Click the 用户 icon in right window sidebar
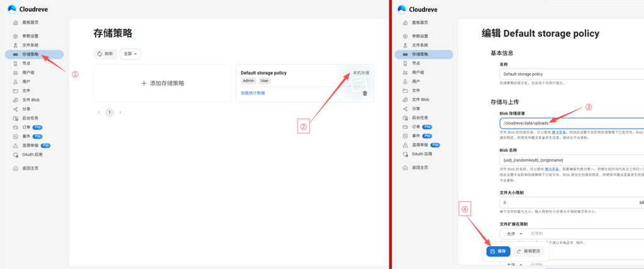Image resolution: width=644 pixels, height=269 pixels. (x=406, y=81)
